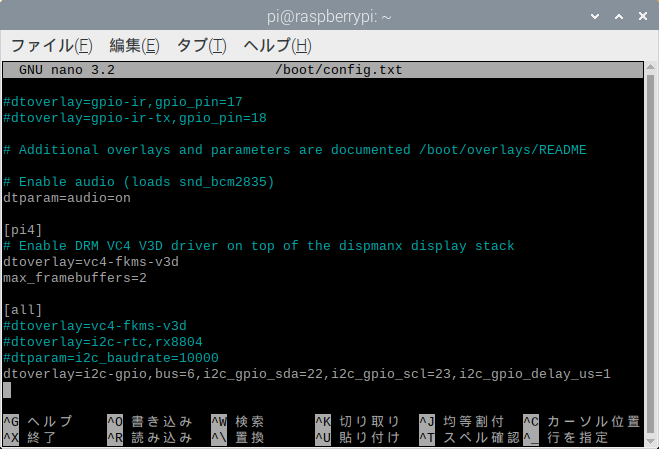This screenshot has width=659, height=449.
Task: Click the '[all]' section header
Action: 23,310
